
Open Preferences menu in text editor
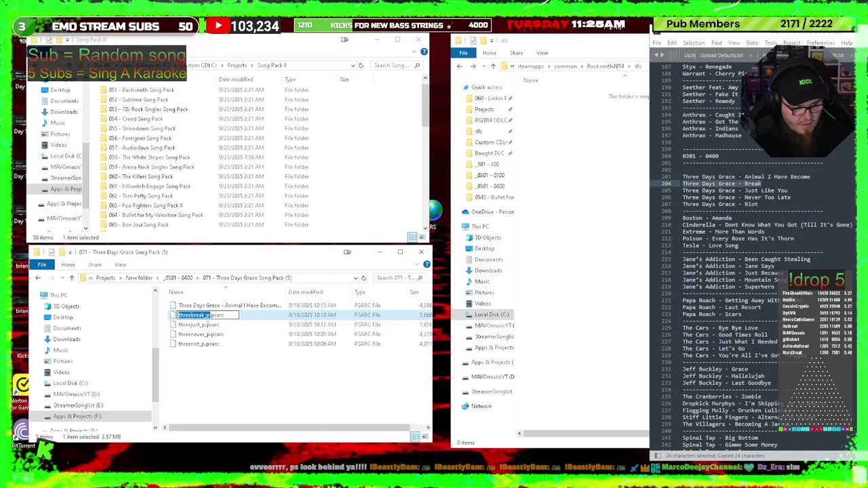coord(820,43)
